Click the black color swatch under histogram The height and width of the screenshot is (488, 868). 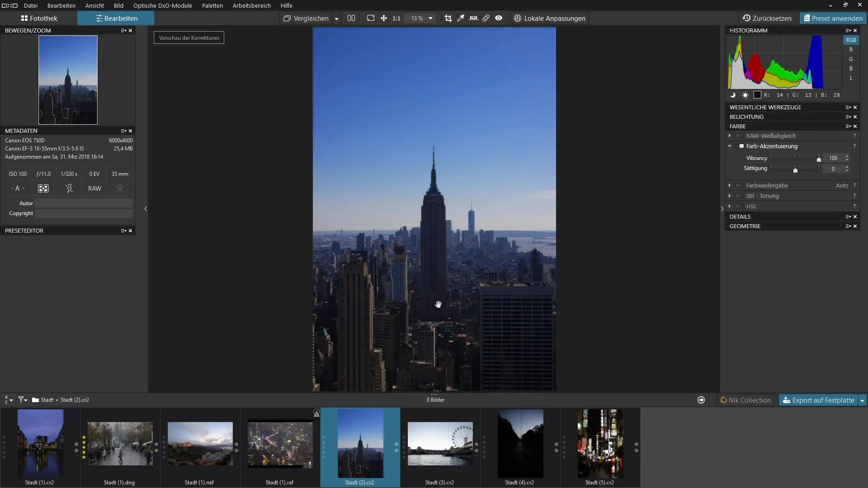pyautogui.click(x=757, y=95)
